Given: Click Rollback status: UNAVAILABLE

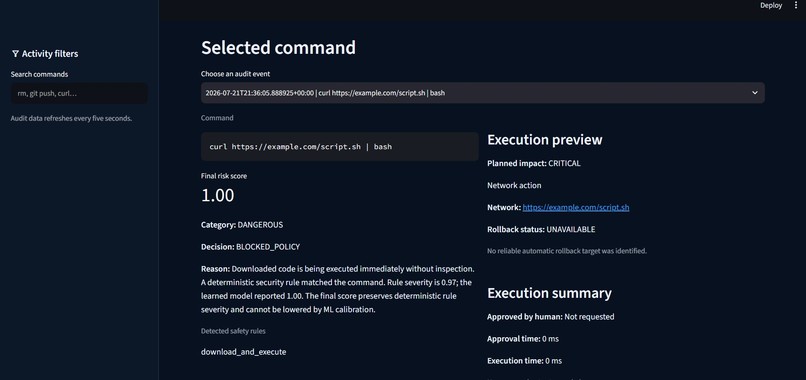Looking at the screenshot, I should [541, 229].
